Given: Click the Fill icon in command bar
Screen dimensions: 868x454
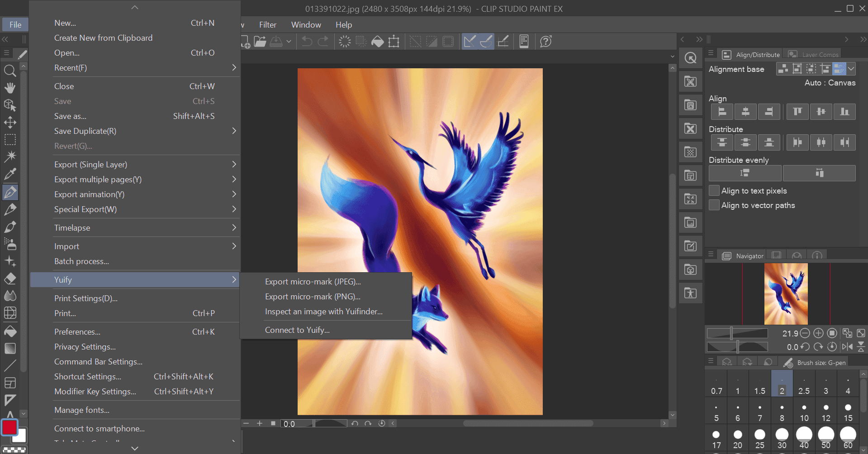Looking at the screenshot, I should pos(377,42).
